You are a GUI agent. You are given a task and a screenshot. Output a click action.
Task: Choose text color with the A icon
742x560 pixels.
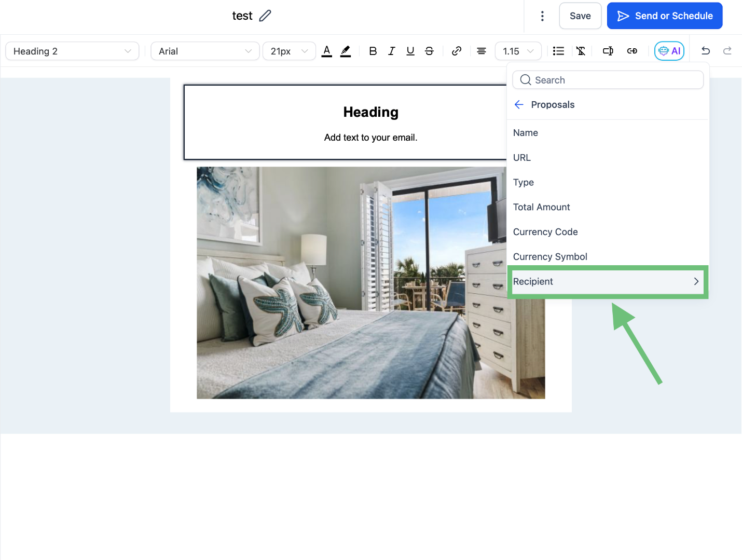(326, 51)
